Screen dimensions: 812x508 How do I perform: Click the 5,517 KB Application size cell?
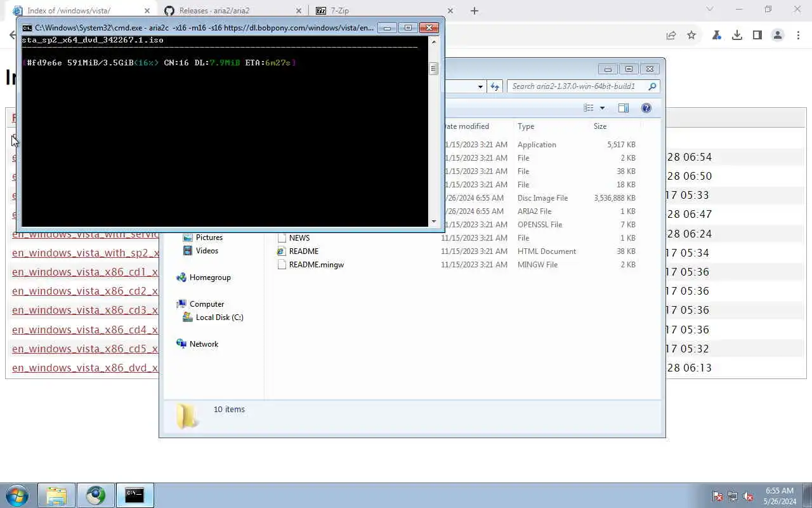(621, 145)
